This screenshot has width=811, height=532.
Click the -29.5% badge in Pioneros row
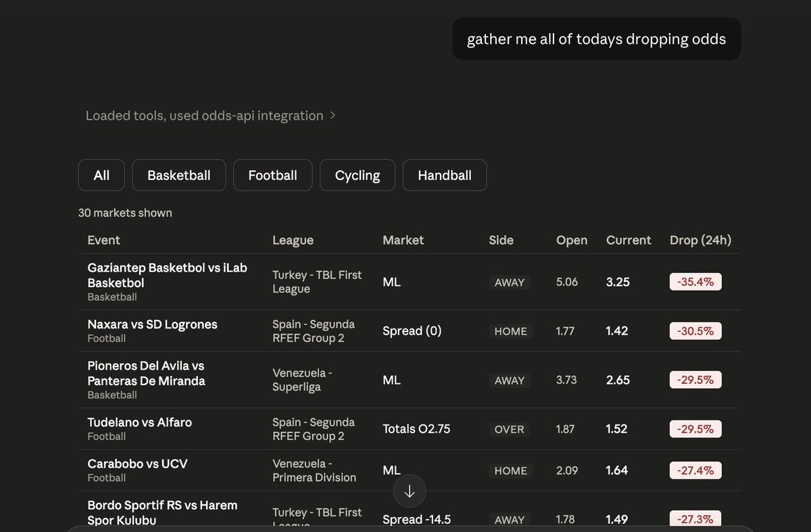(x=695, y=380)
